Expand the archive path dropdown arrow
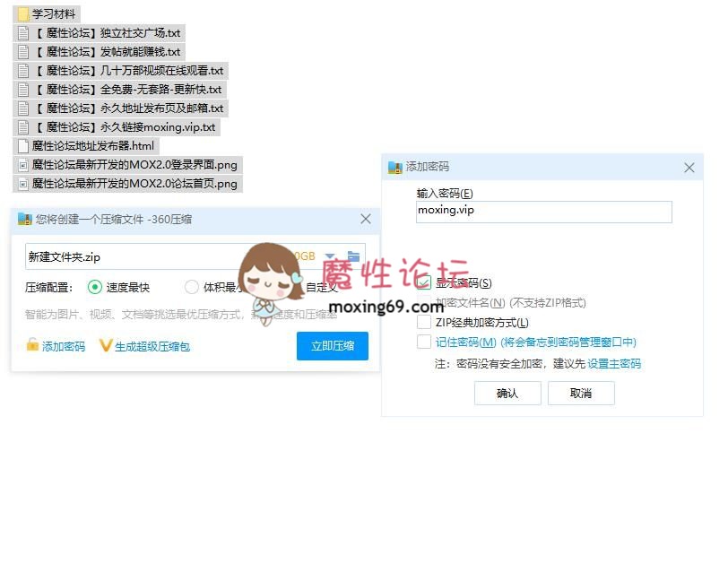 tap(330, 256)
